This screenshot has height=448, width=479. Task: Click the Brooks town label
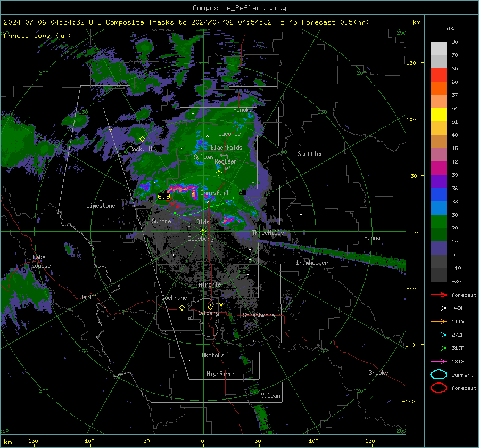tap(378, 373)
